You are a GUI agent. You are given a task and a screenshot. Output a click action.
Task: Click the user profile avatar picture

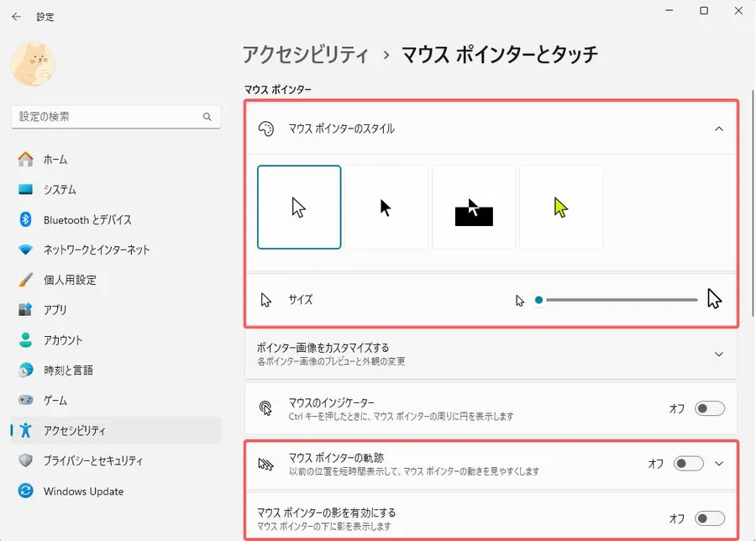(x=34, y=65)
